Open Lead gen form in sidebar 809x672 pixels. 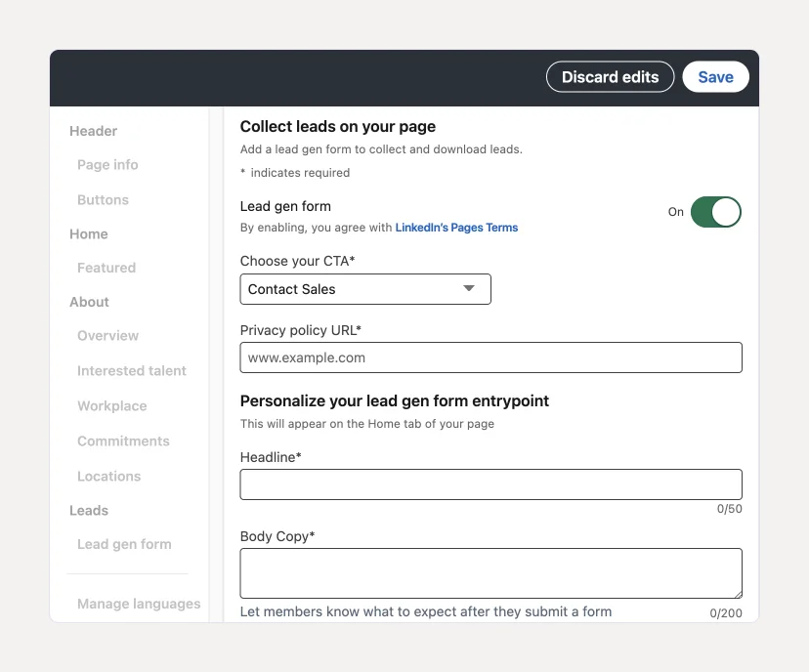tap(124, 544)
